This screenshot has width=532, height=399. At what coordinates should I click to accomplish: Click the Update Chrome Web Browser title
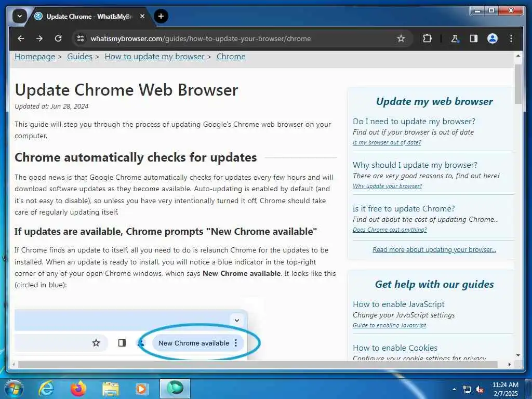coord(126,90)
